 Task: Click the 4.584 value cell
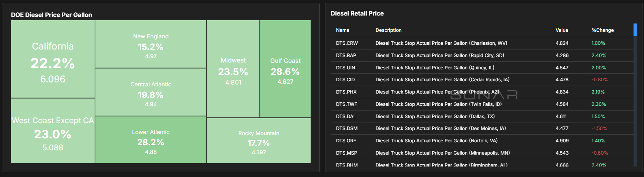(562, 104)
